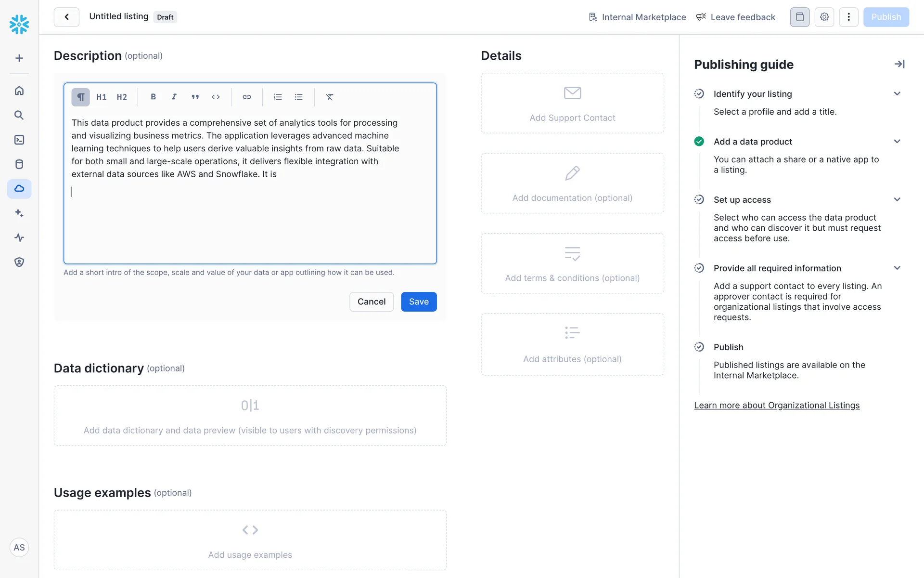Apply H1 heading style
This screenshot has width=924, height=578.
(x=101, y=97)
